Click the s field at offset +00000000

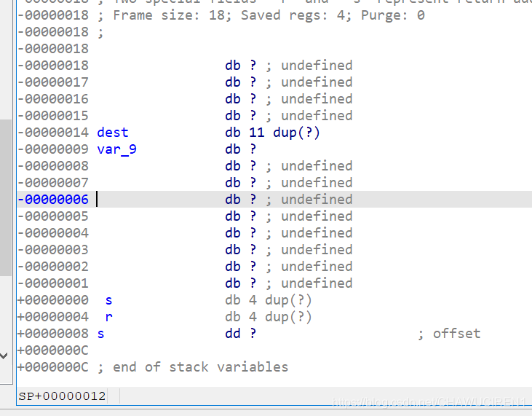point(108,300)
